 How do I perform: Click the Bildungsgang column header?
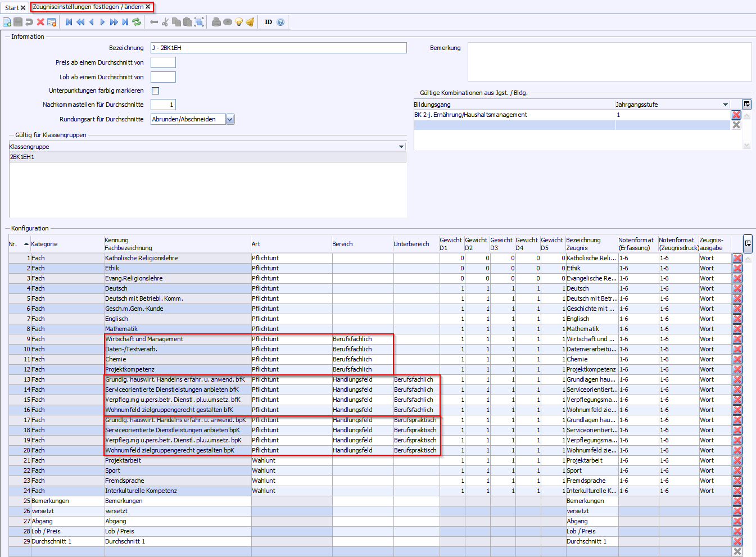click(x=514, y=105)
